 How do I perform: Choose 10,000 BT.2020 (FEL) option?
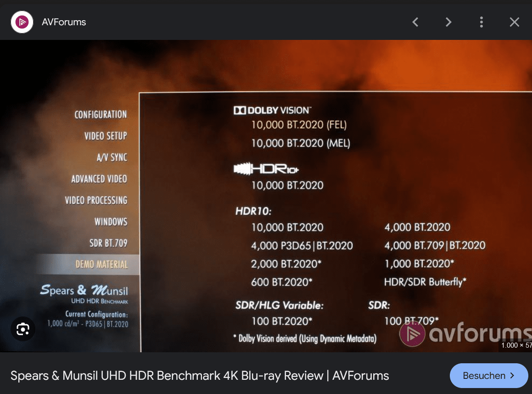pyautogui.click(x=299, y=125)
